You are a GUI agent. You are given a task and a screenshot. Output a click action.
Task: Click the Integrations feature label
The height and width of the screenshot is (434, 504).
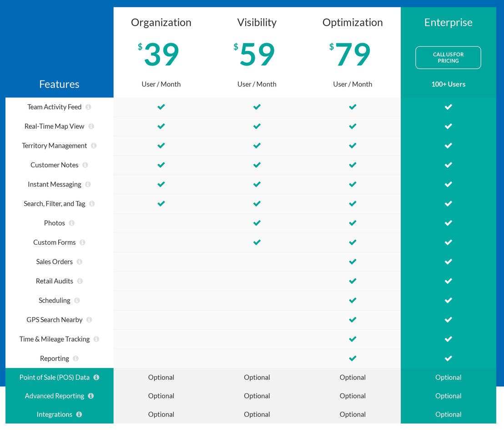[x=54, y=414]
